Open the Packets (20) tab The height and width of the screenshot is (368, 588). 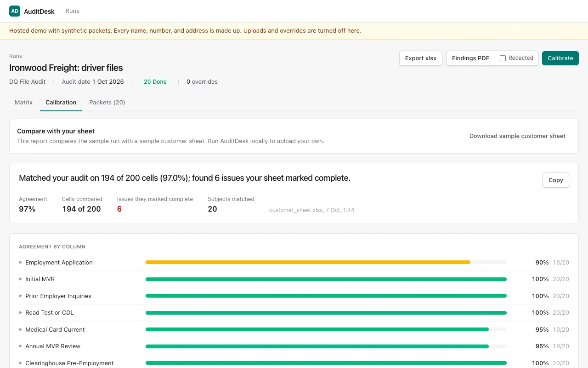point(107,103)
